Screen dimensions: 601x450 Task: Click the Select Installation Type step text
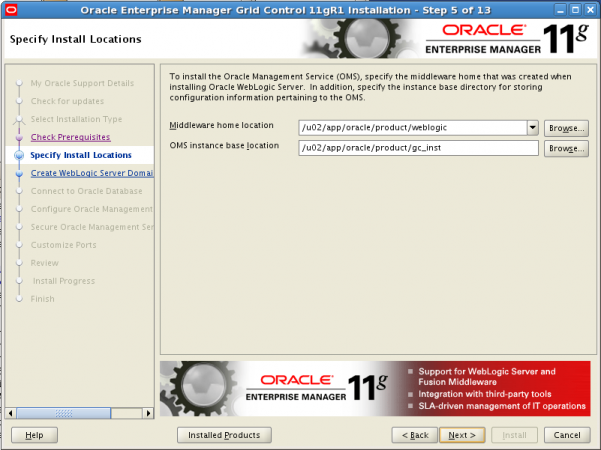pos(76,119)
